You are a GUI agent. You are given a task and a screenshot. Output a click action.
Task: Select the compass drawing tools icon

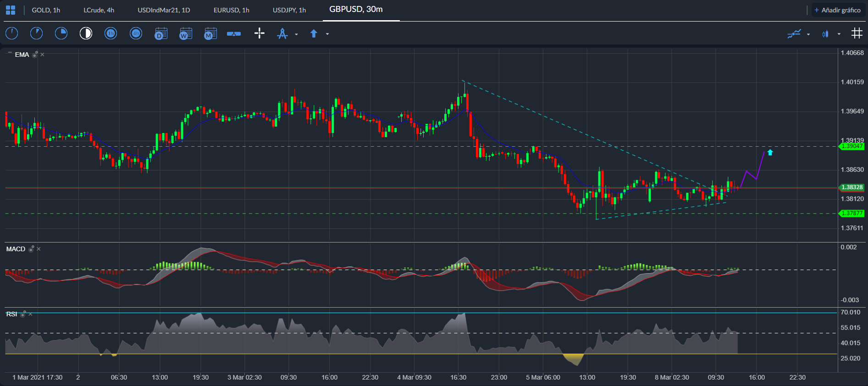tap(282, 33)
